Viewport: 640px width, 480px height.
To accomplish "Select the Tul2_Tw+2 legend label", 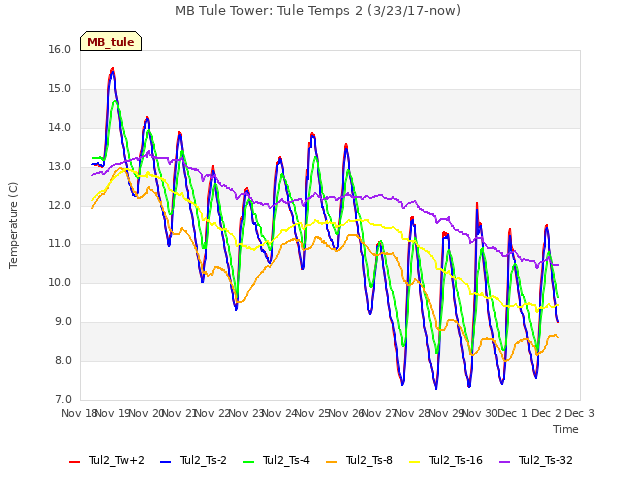I will (x=117, y=460).
